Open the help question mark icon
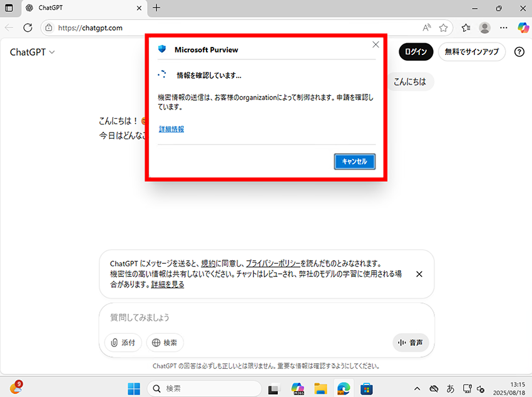532x397 pixels. coord(519,52)
